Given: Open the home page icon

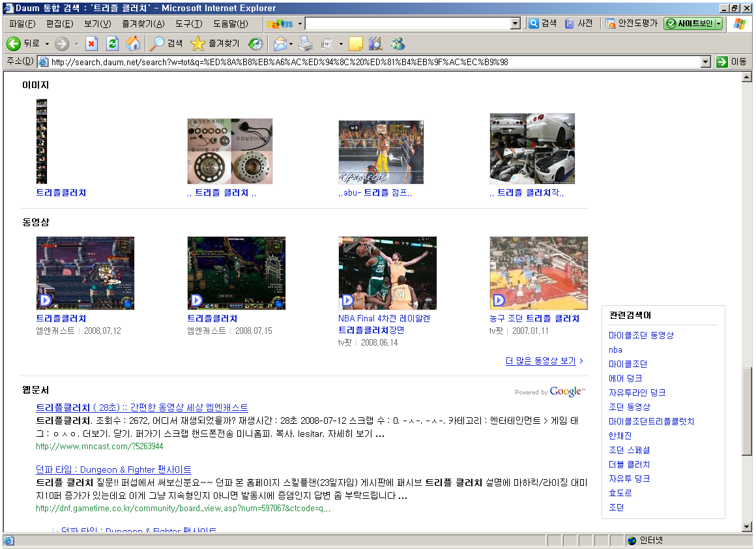Looking at the screenshot, I should pos(133,44).
